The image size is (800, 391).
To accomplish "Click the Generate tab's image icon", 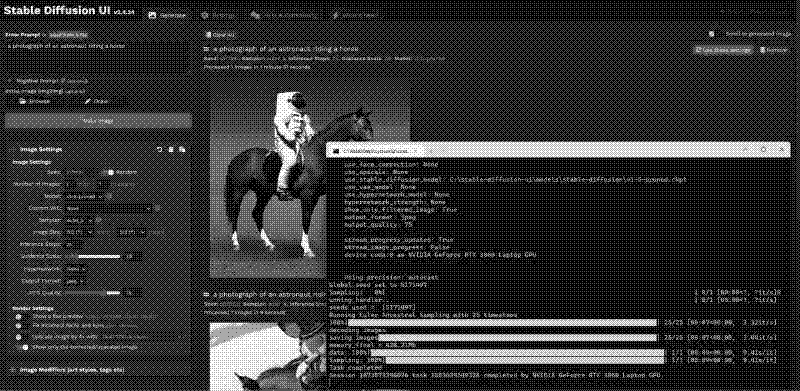I will tap(152, 15).
